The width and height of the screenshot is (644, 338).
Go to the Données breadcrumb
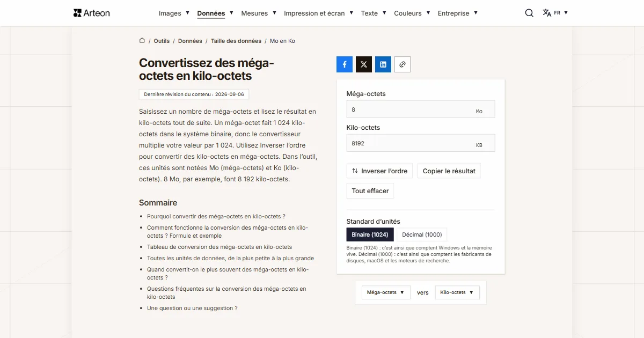(190, 41)
